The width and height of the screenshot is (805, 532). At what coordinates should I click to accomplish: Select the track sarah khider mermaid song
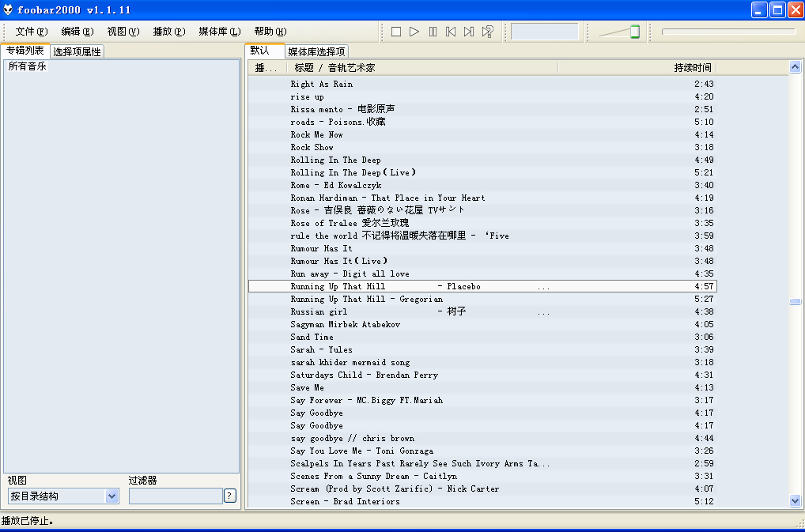[482, 362]
